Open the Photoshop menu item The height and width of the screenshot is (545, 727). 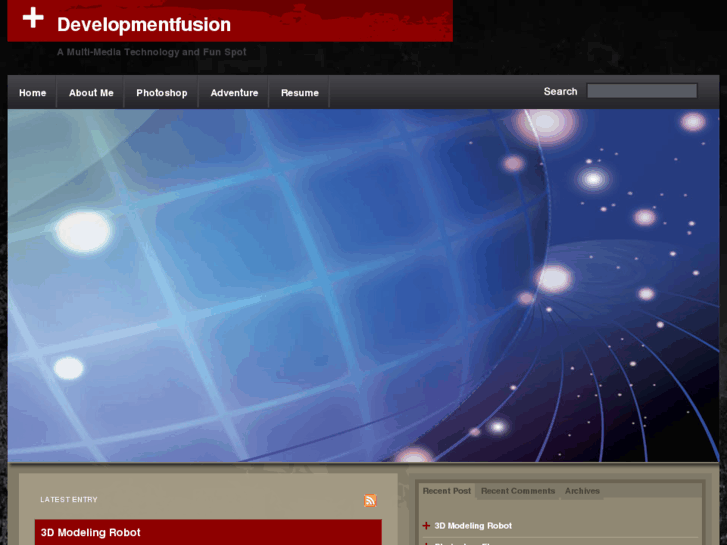click(x=162, y=93)
